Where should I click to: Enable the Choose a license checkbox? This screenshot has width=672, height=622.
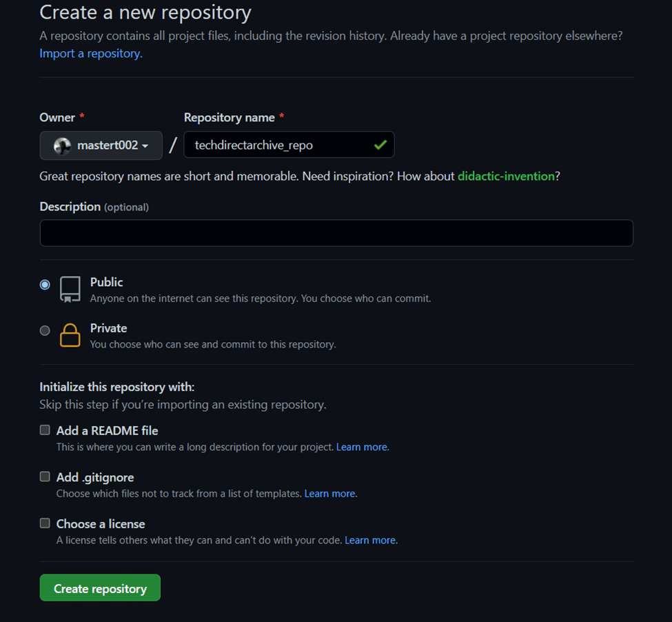[45, 523]
